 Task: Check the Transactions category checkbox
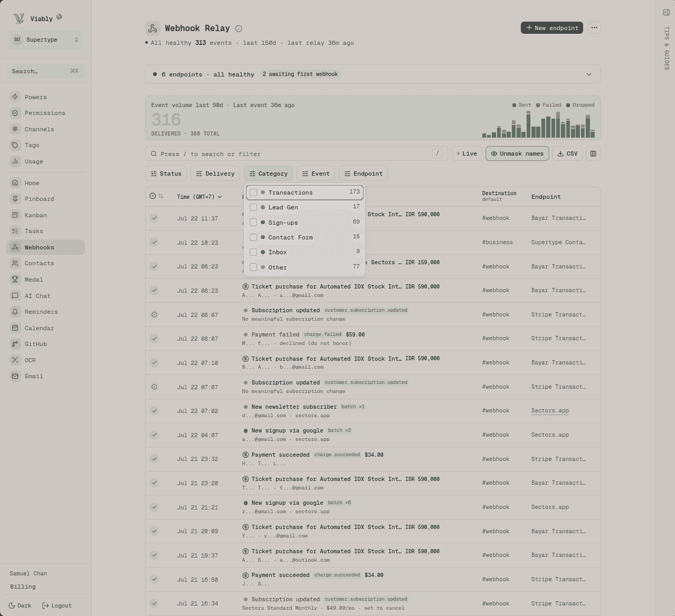point(253,192)
